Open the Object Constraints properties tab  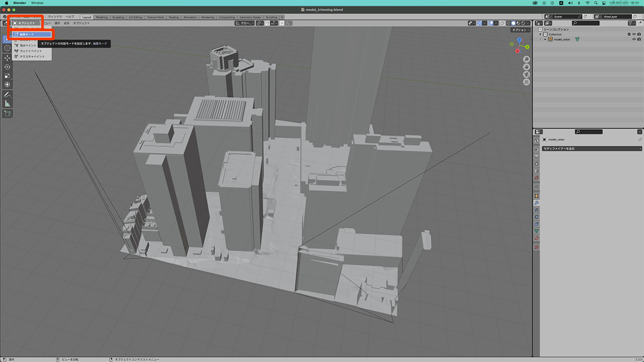coord(537,224)
